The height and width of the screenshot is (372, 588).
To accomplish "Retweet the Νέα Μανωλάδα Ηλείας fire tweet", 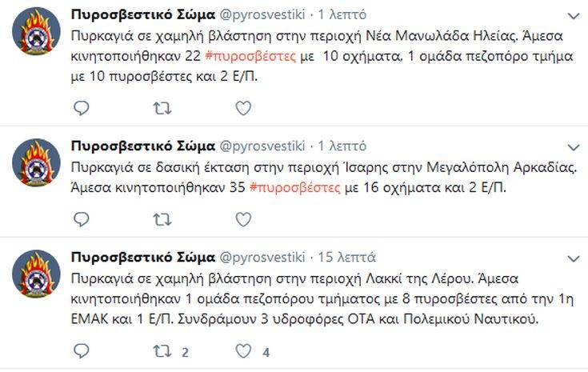I will click(x=162, y=107).
